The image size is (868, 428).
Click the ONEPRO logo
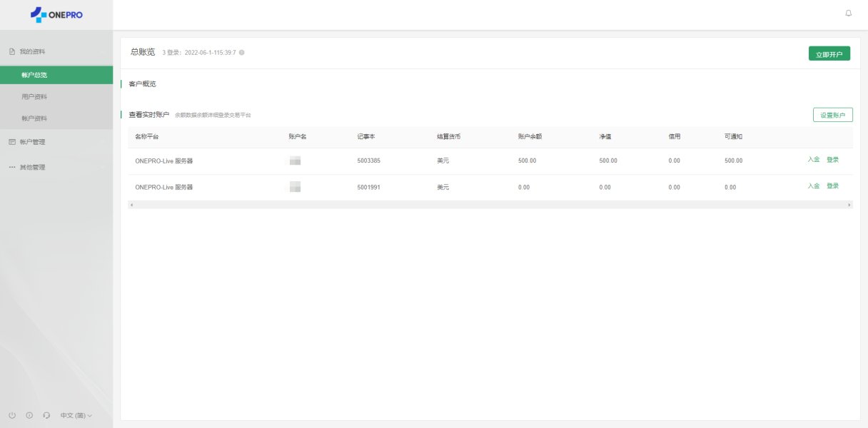click(56, 14)
